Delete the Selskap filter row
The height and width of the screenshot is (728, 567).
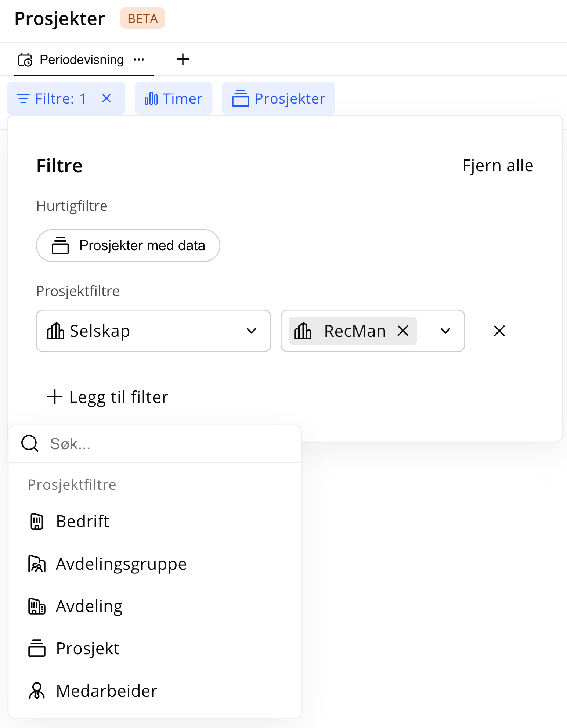coord(499,331)
